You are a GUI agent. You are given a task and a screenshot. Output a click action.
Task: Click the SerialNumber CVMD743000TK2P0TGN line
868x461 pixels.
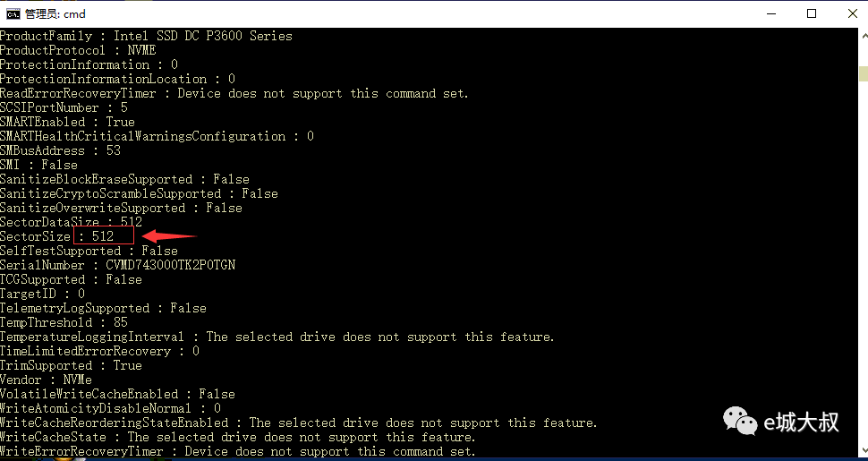click(118, 265)
